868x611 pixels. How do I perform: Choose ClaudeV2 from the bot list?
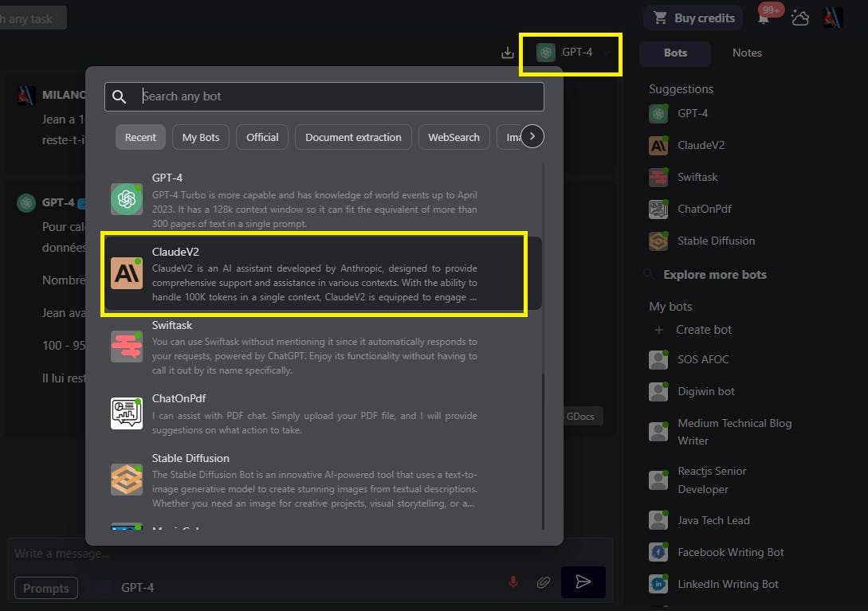point(322,274)
